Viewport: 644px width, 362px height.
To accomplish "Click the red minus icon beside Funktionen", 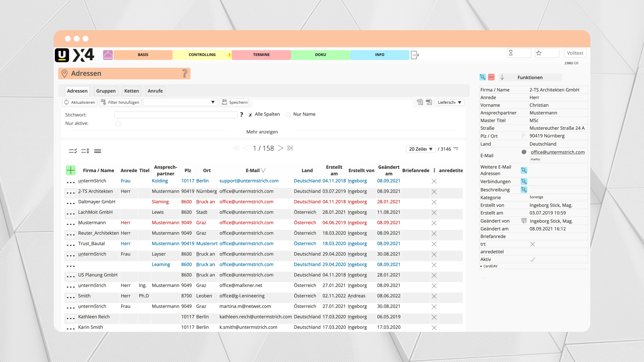I will [491, 77].
